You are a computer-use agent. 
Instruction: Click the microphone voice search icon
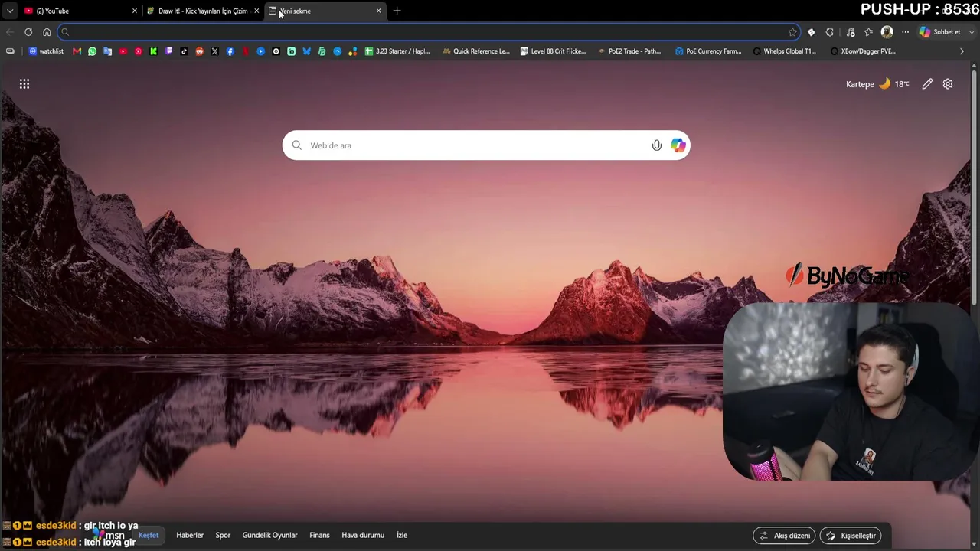pos(656,145)
